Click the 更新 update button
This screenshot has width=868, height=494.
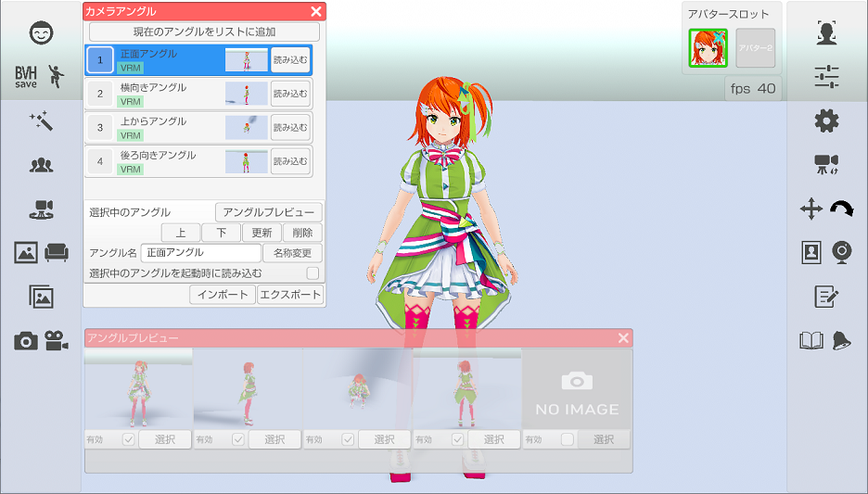click(x=262, y=233)
